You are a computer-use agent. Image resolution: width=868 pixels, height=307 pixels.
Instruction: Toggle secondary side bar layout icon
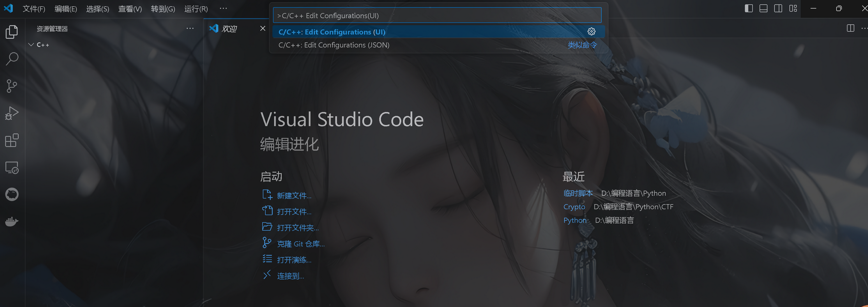pos(778,8)
